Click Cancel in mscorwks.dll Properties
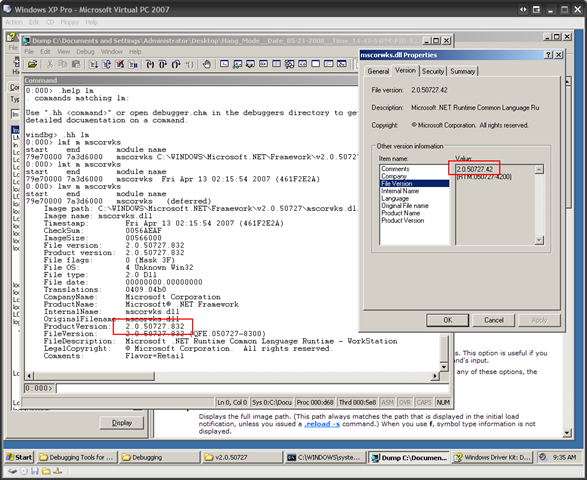587x480 pixels. click(494, 320)
